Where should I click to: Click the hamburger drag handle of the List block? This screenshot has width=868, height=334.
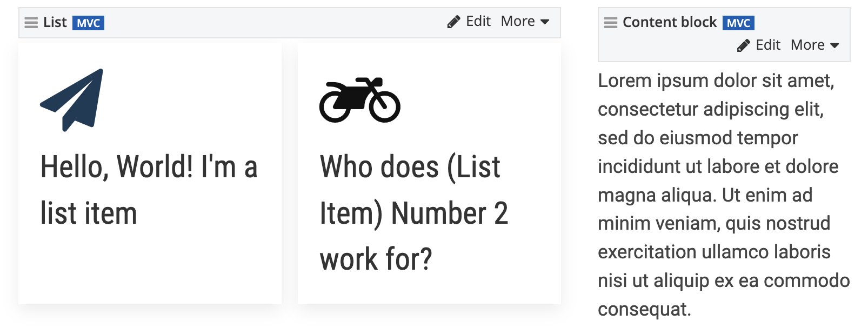click(x=31, y=23)
